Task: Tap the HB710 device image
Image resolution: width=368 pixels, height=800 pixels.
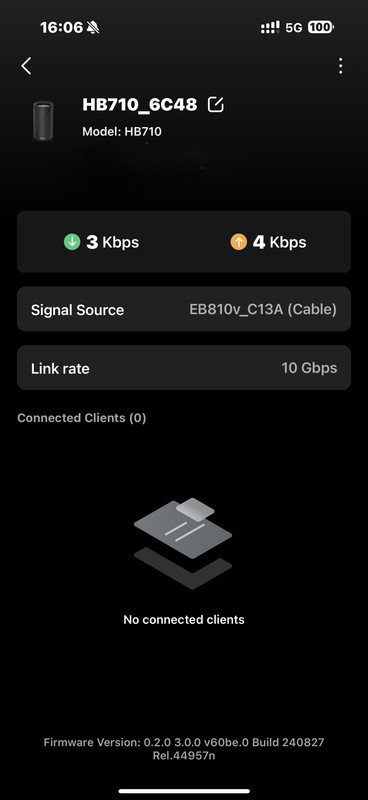Action: [43, 120]
